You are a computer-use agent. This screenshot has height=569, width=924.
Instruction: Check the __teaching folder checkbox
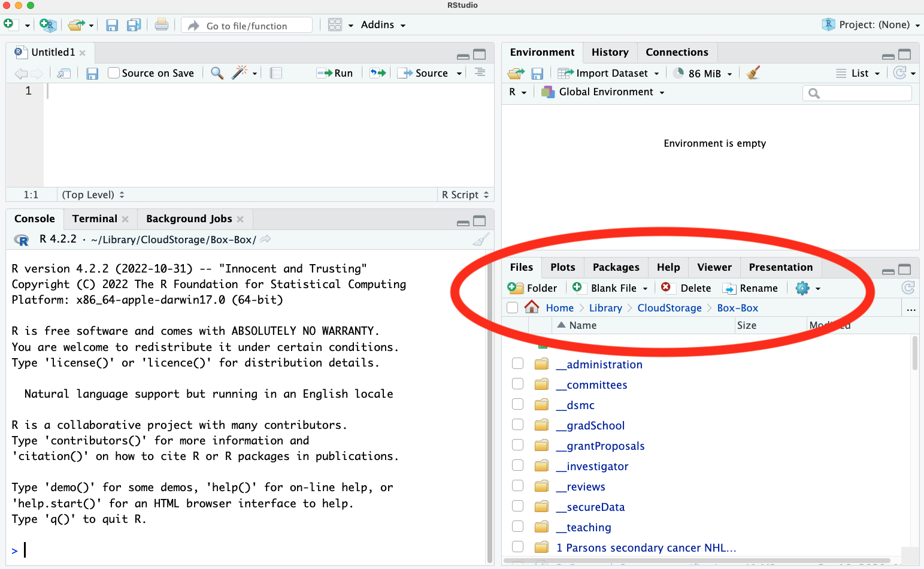pyautogui.click(x=518, y=526)
